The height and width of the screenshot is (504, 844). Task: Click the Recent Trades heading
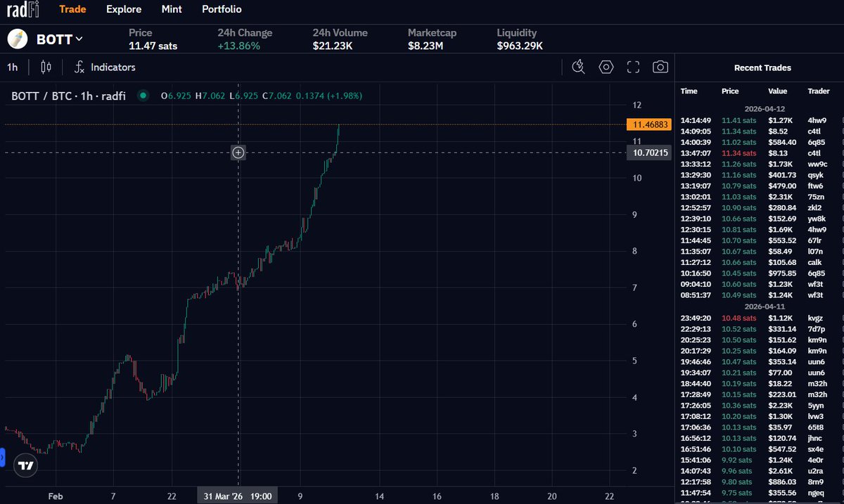coord(762,67)
